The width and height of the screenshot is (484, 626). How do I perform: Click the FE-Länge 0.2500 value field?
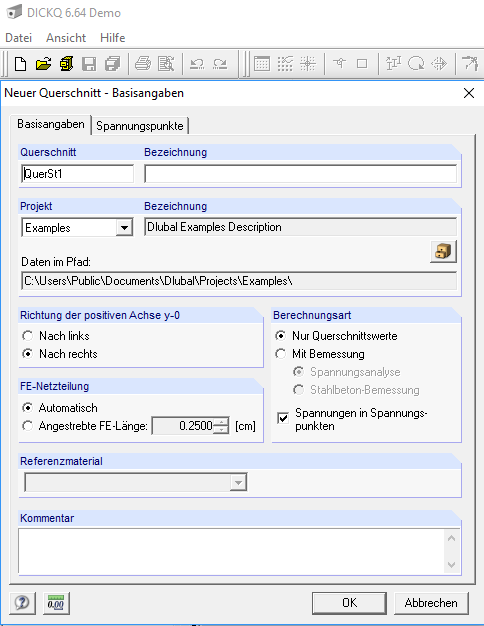pos(183,426)
